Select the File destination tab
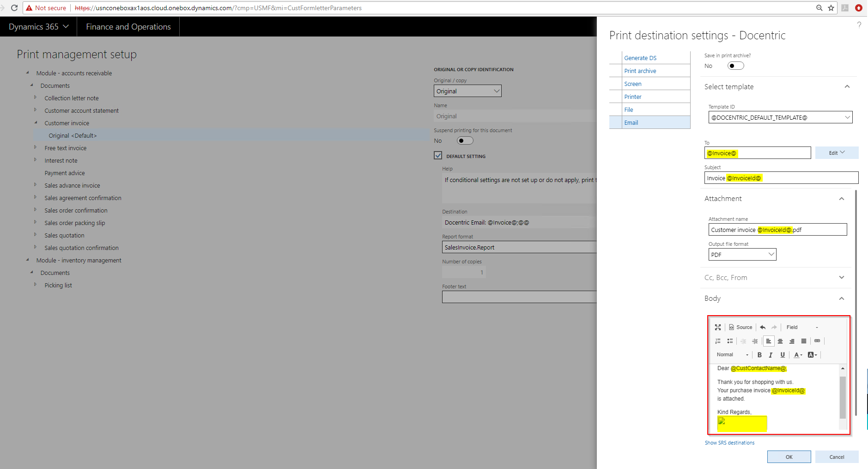Image resolution: width=868 pixels, height=469 pixels. (x=629, y=110)
